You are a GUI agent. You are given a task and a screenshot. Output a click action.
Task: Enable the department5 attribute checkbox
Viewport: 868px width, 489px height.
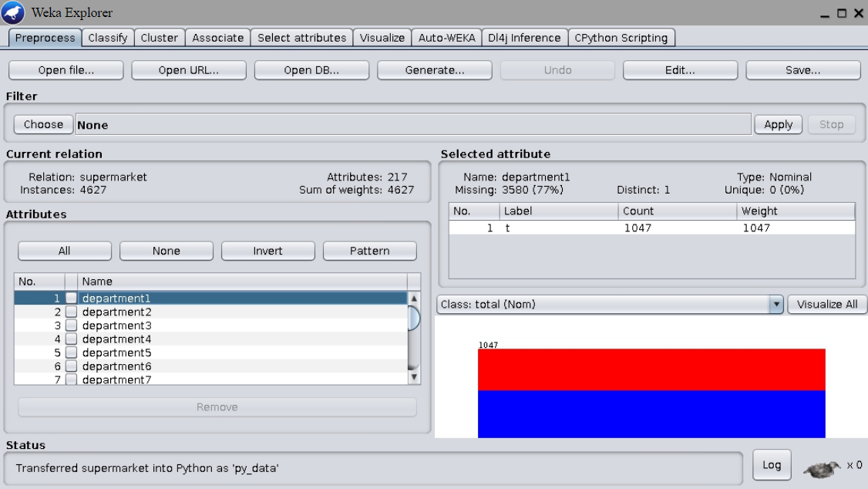[71, 352]
